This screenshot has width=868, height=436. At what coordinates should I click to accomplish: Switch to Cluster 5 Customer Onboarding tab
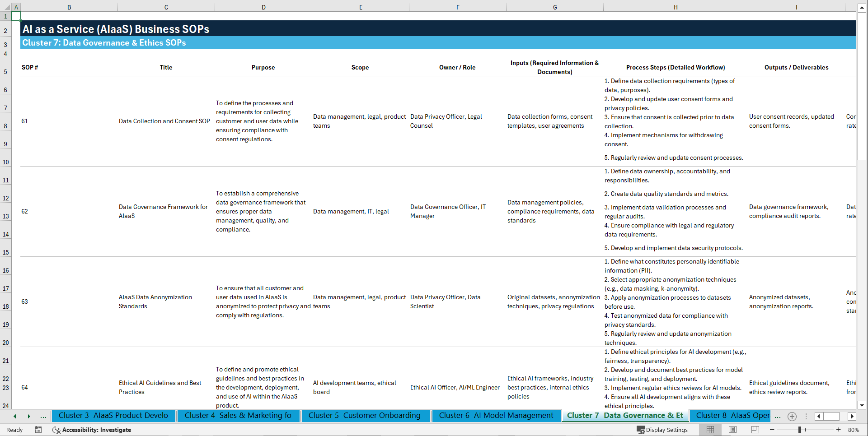(x=365, y=416)
